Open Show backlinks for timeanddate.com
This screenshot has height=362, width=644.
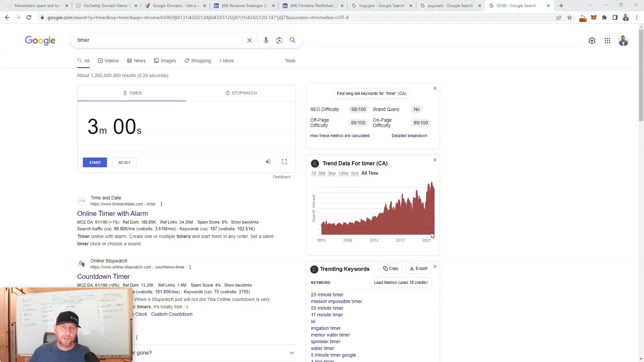[x=245, y=222]
